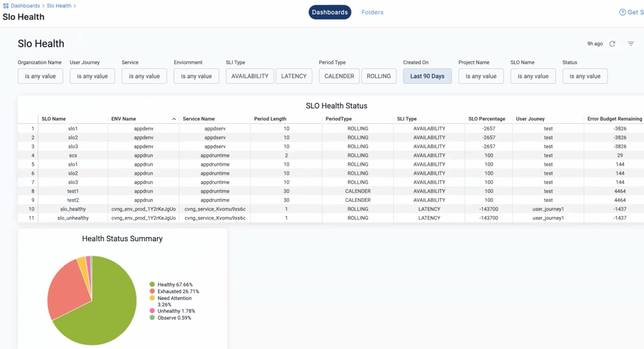The width and height of the screenshot is (644, 349).
Task: Click the Dashboards grid icon in breadcrumb
Action: point(6,6)
